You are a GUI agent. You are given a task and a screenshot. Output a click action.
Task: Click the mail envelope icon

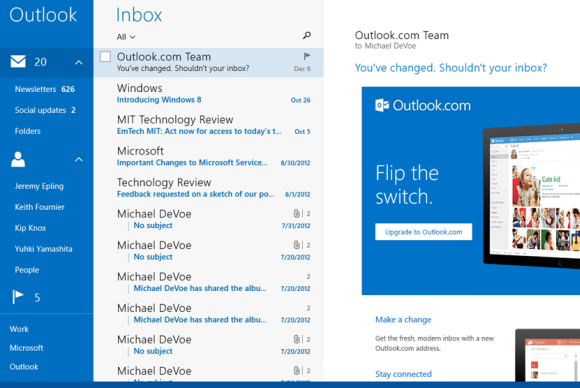tap(18, 61)
